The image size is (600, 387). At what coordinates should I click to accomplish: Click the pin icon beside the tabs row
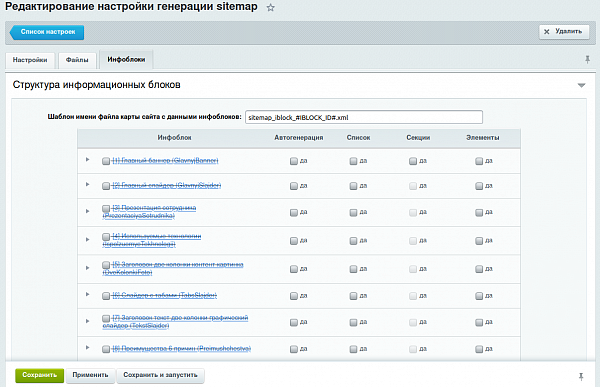[x=587, y=59]
